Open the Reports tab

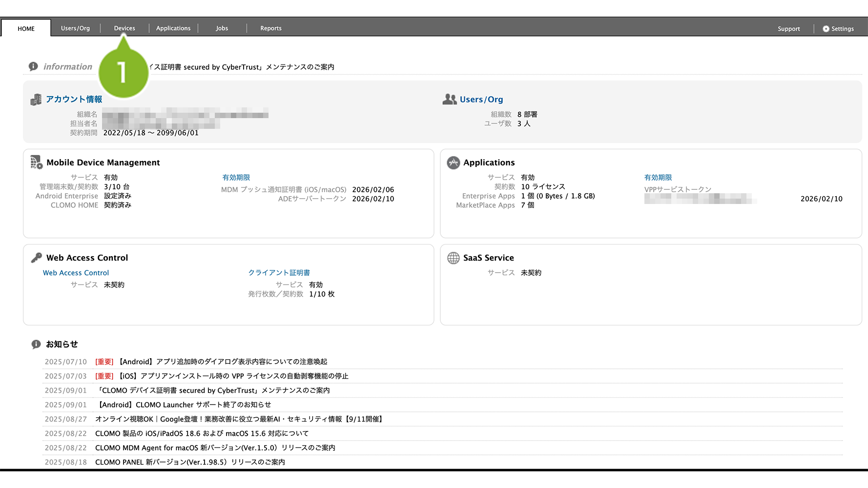(271, 28)
